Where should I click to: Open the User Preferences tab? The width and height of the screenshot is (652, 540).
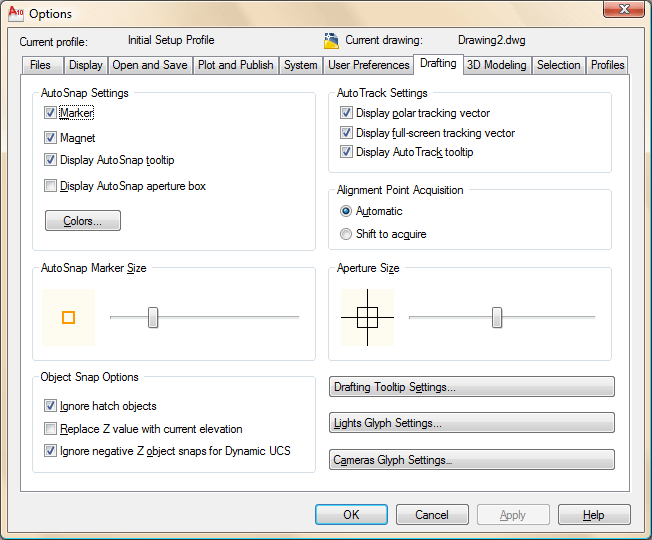click(368, 65)
